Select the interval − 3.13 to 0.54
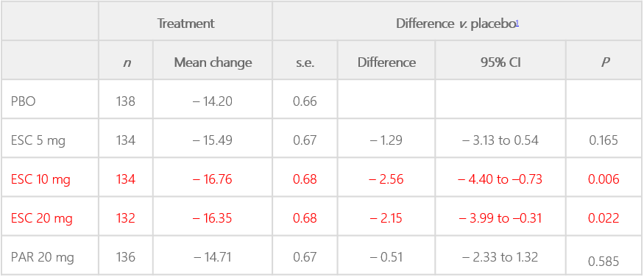 pos(500,140)
